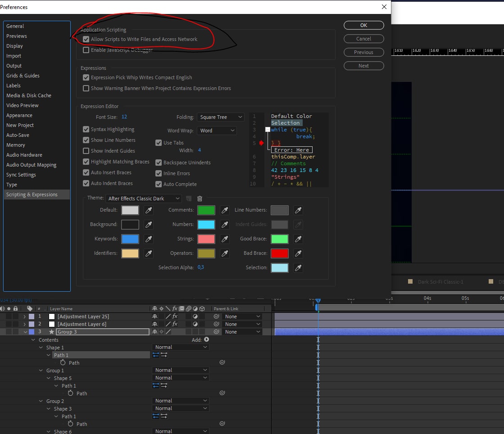Enable Show Warning Banner for Expression Errors

click(x=86, y=88)
